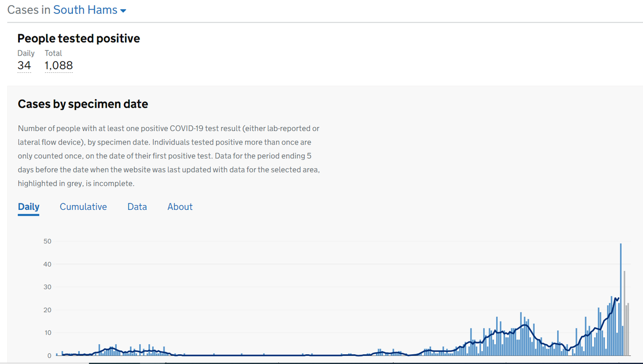Click the y-axis label 10
This screenshot has width=643, height=364.
pyautogui.click(x=48, y=333)
